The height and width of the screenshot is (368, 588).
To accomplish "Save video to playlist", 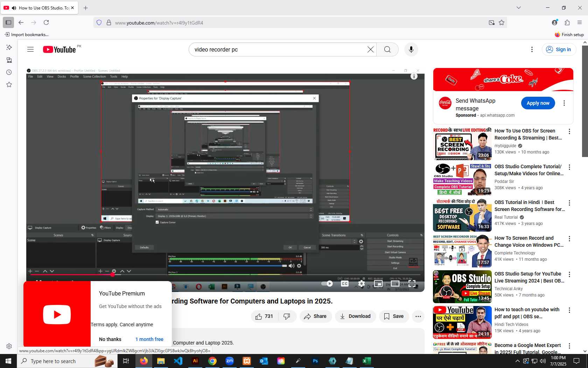I will (394, 316).
